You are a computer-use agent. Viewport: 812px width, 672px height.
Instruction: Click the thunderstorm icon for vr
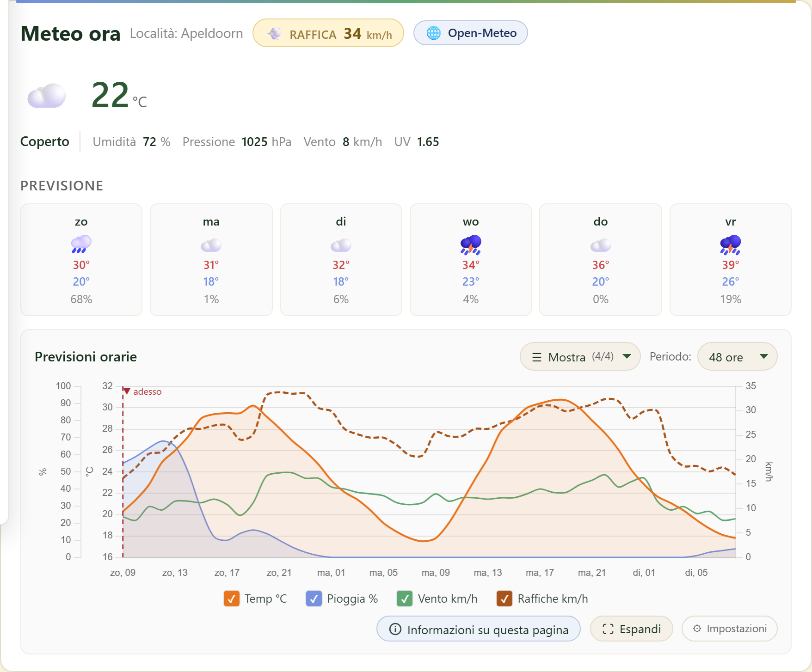(731, 244)
